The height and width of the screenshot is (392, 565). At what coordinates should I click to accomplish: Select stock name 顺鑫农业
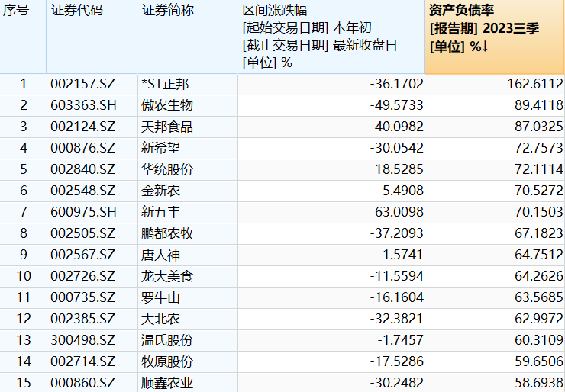167,383
